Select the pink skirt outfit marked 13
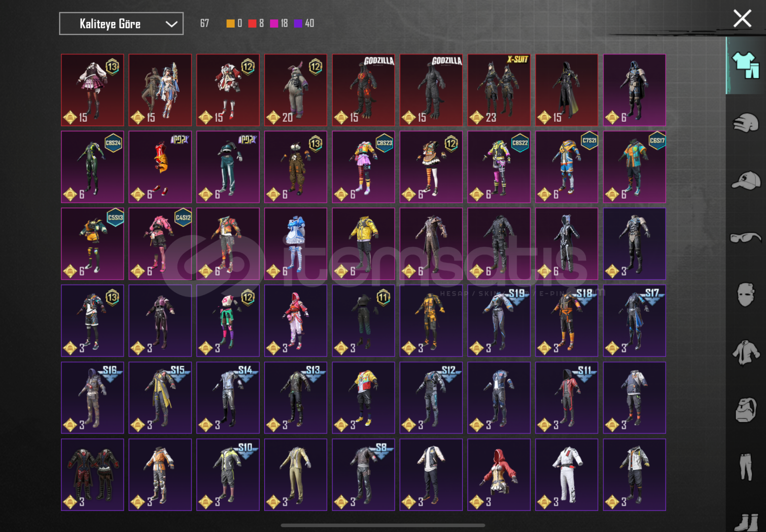This screenshot has width=766, height=532. coord(92,90)
